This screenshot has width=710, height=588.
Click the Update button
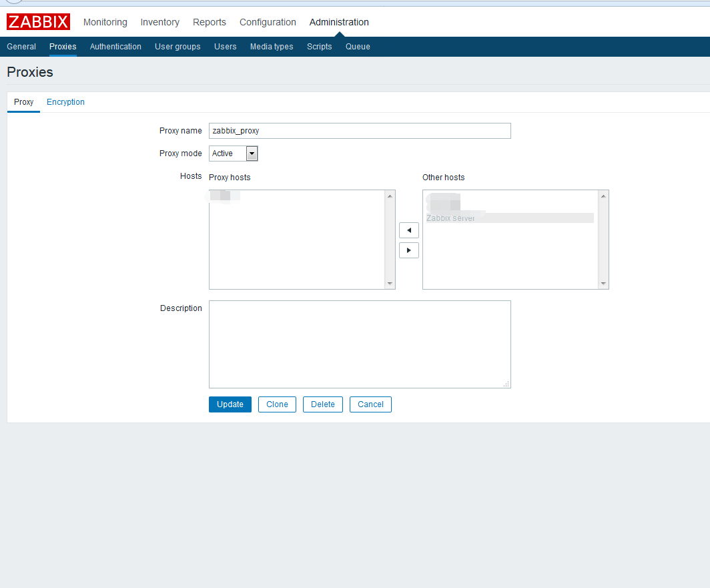tap(230, 404)
